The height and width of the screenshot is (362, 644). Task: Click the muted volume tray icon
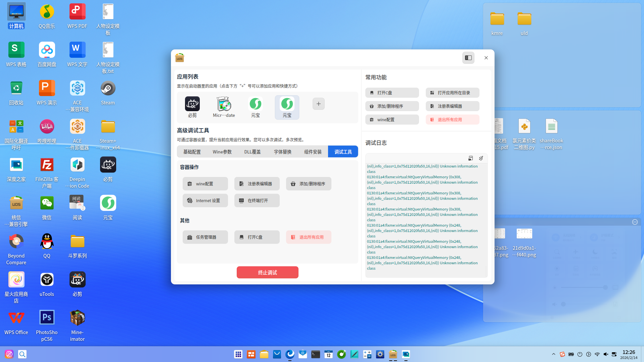[606, 354]
